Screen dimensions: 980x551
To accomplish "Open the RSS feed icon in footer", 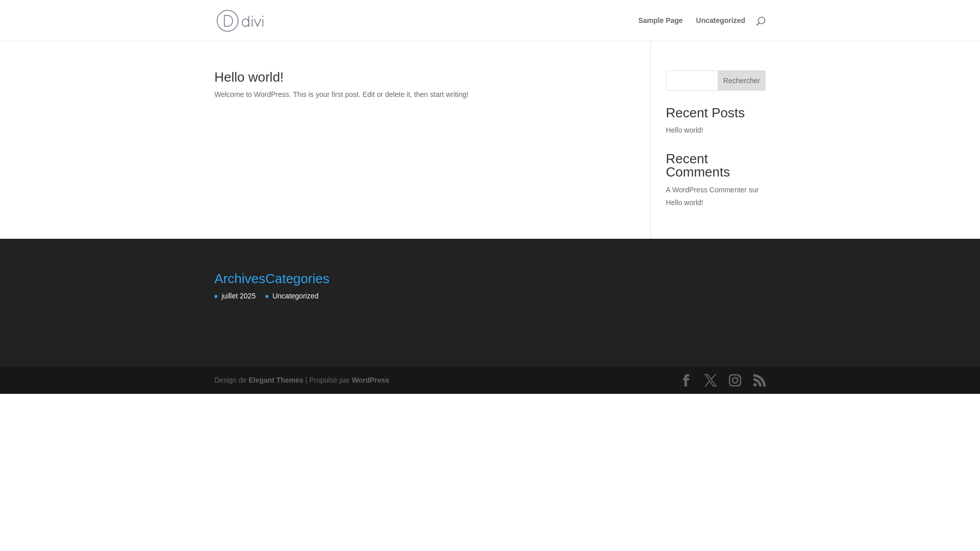I will pos(759,380).
